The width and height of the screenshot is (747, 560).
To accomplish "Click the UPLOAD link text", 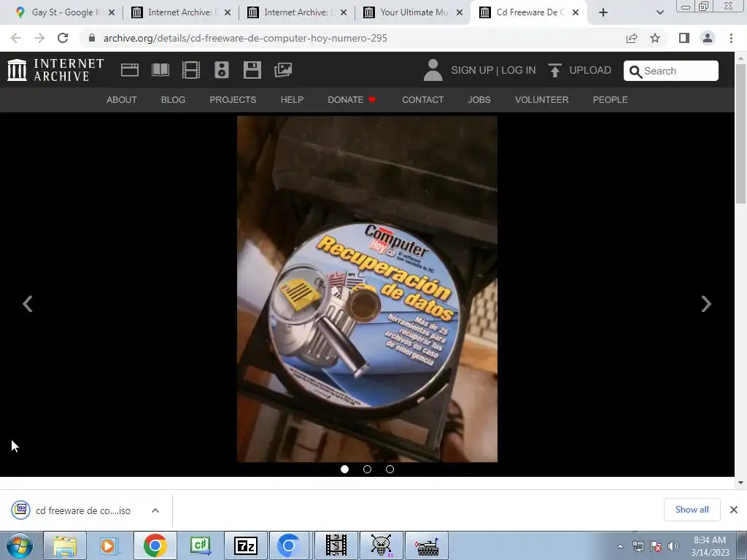I will coord(590,70).
